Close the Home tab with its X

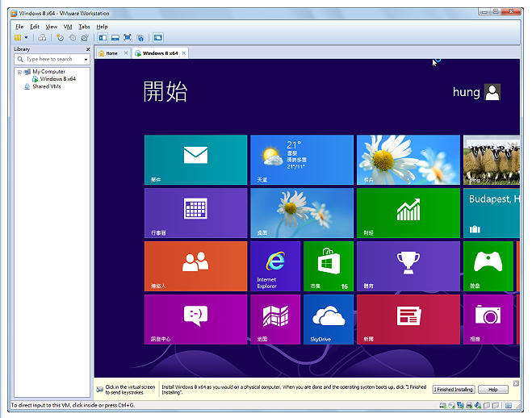tap(126, 53)
